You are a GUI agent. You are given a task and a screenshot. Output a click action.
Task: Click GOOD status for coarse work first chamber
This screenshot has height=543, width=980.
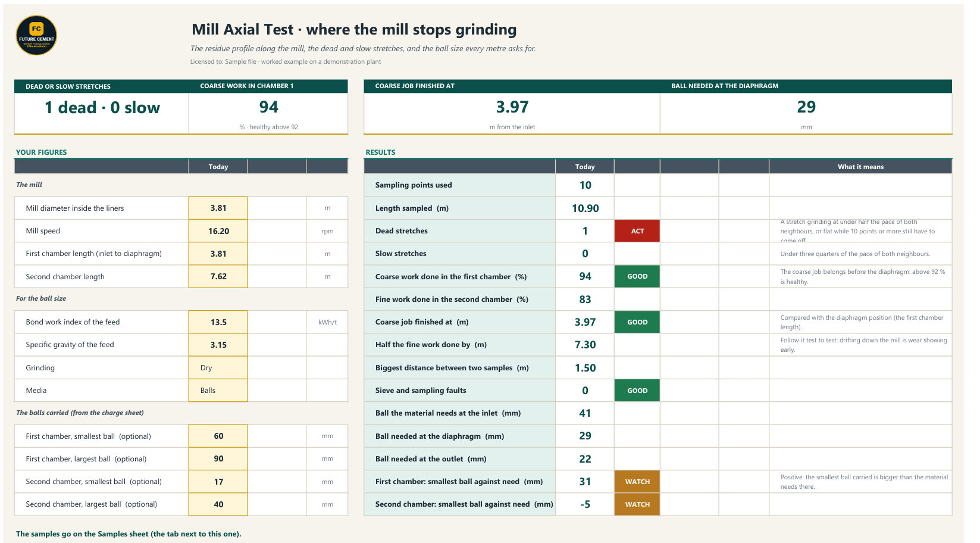(637, 276)
